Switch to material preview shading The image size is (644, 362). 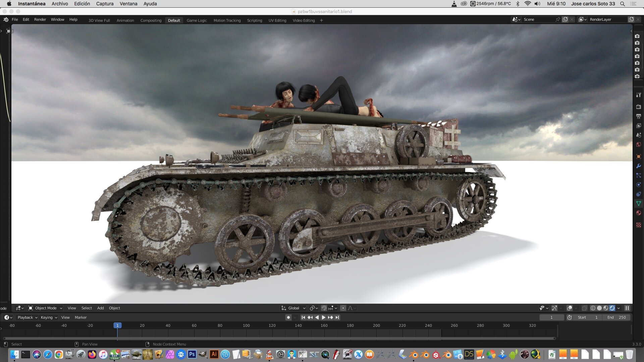606,308
